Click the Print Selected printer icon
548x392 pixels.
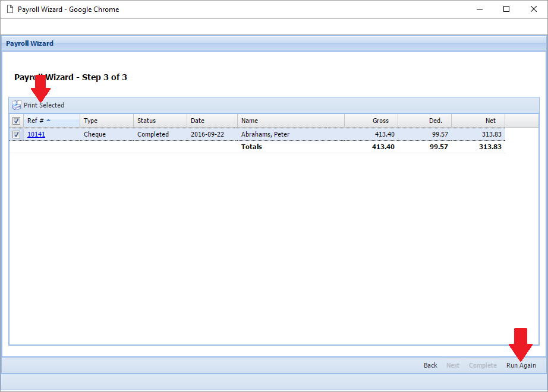(x=17, y=105)
